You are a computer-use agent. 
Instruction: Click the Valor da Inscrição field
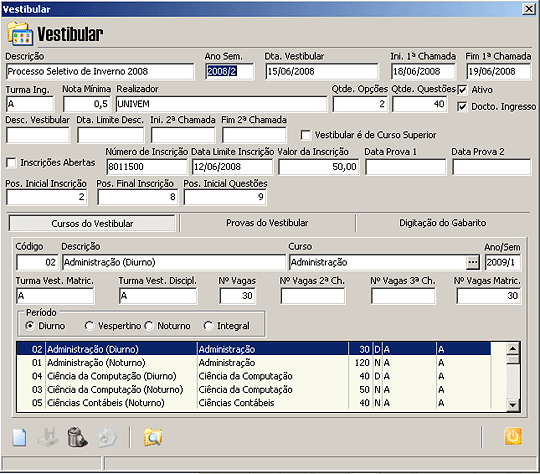click(x=319, y=167)
